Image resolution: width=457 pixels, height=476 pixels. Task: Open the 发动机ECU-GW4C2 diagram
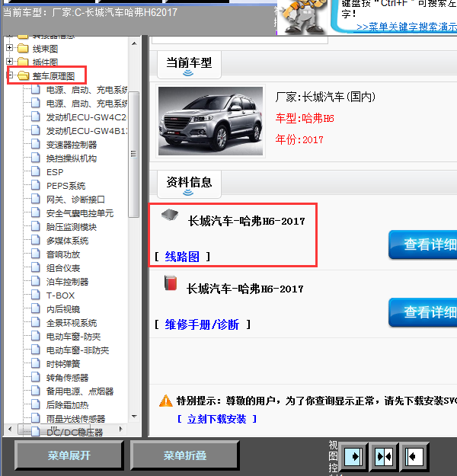(87, 117)
